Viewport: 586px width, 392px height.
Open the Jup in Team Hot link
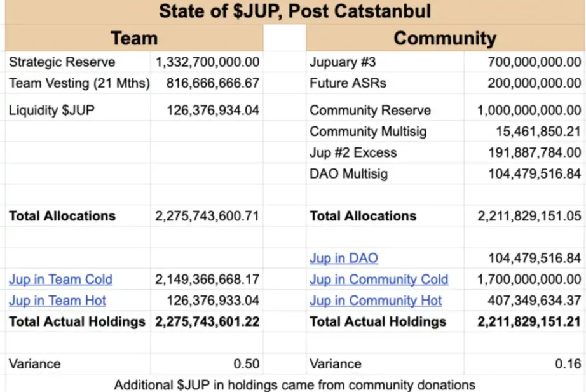click(57, 301)
